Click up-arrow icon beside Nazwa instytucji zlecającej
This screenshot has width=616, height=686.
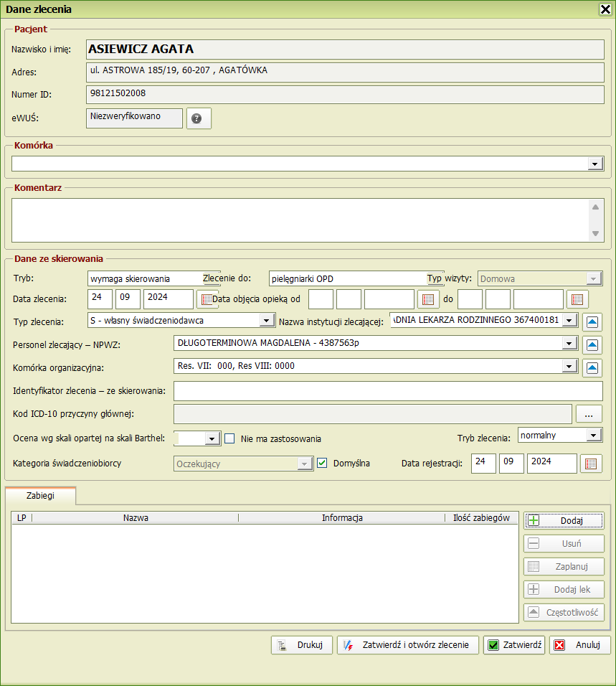click(592, 321)
